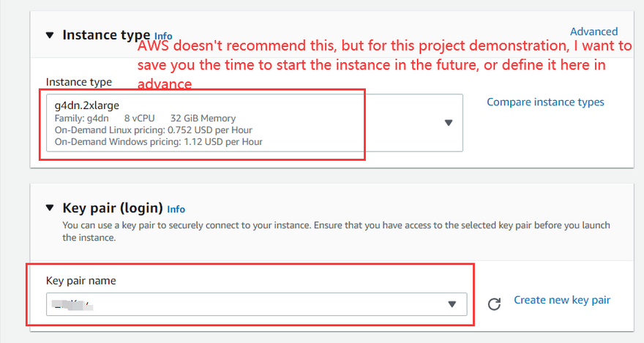644x343 pixels.
Task: Select the g4dn.2xlarge instance name text
Action: click(87, 106)
